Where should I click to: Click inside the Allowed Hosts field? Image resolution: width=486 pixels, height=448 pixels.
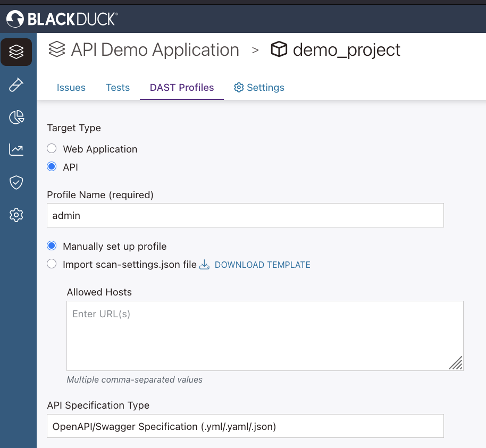(264, 335)
